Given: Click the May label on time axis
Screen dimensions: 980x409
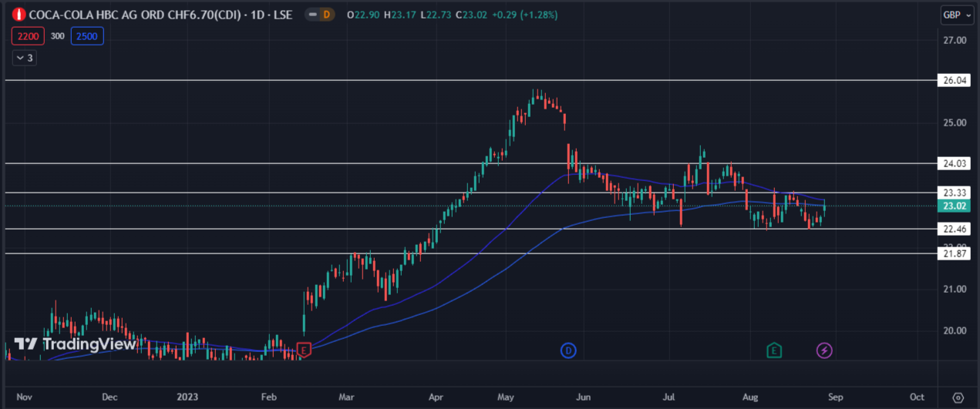Looking at the screenshot, I should click(x=507, y=397).
